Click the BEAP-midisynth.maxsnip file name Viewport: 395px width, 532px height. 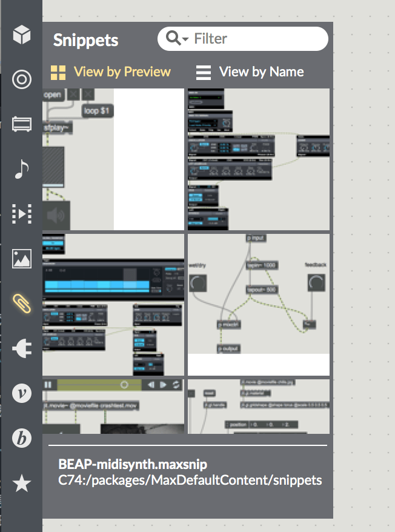tap(133, 464)
